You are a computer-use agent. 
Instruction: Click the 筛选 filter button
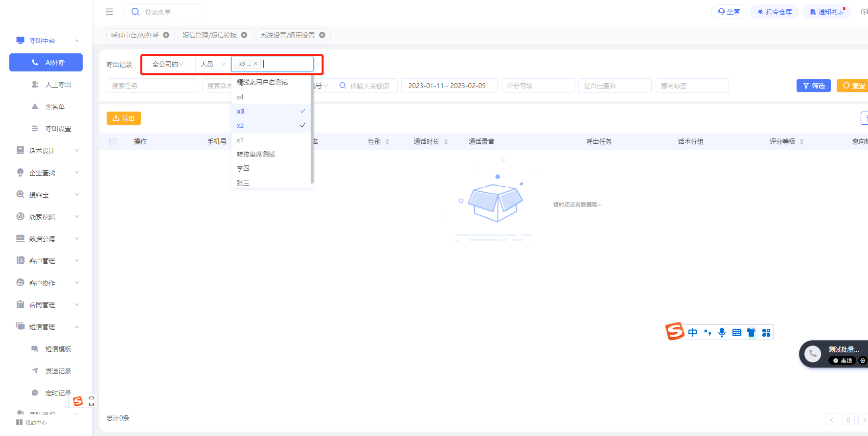pyautogui.click(x=814, y=86)
